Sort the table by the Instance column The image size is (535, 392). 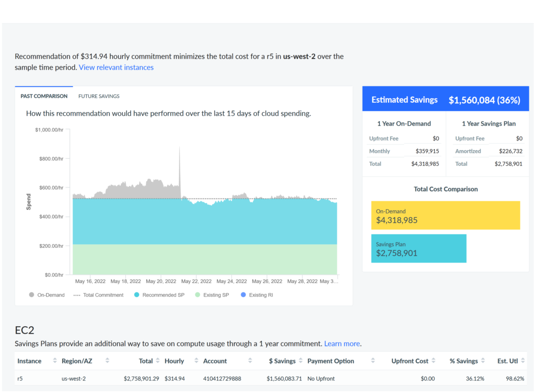pyautogui.click(x=54, y=361)
